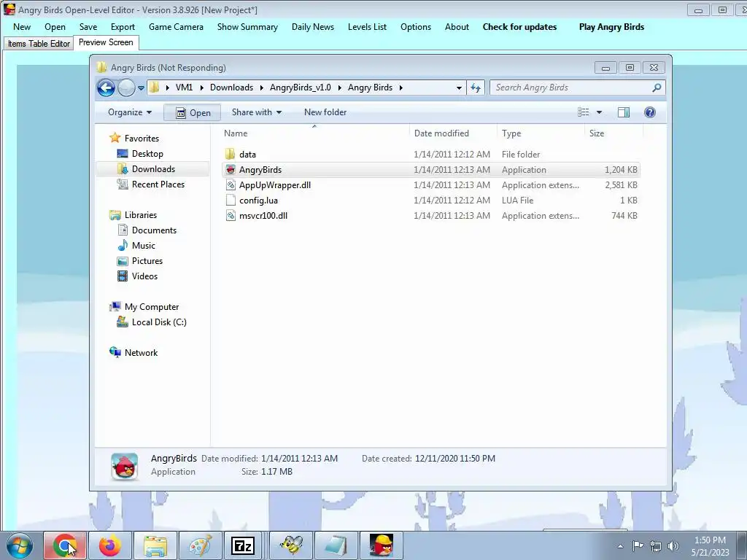The width and height of the screenshot is (747, 560).
Task: Click the Back arrow in Explorer
Action: [x=107, y=87]
